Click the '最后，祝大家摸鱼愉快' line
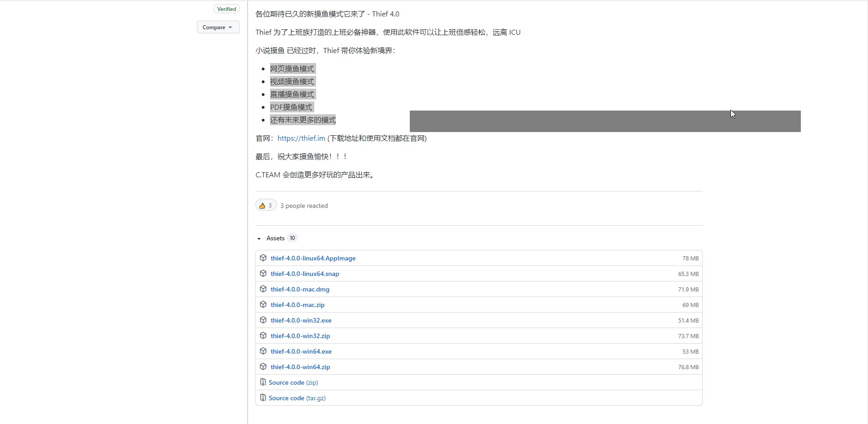The width and height of the screenshot is (868, 424). click(301, 157)
